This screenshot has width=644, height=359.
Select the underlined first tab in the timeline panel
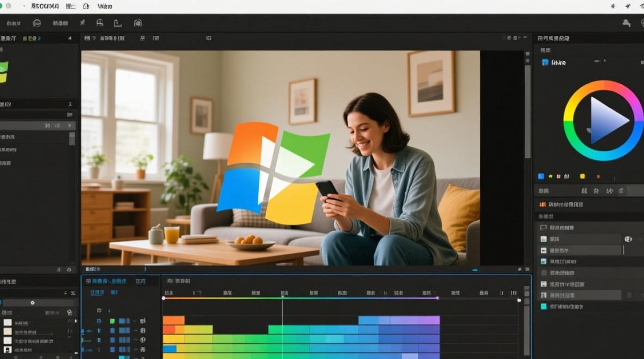tap(97, 292)
